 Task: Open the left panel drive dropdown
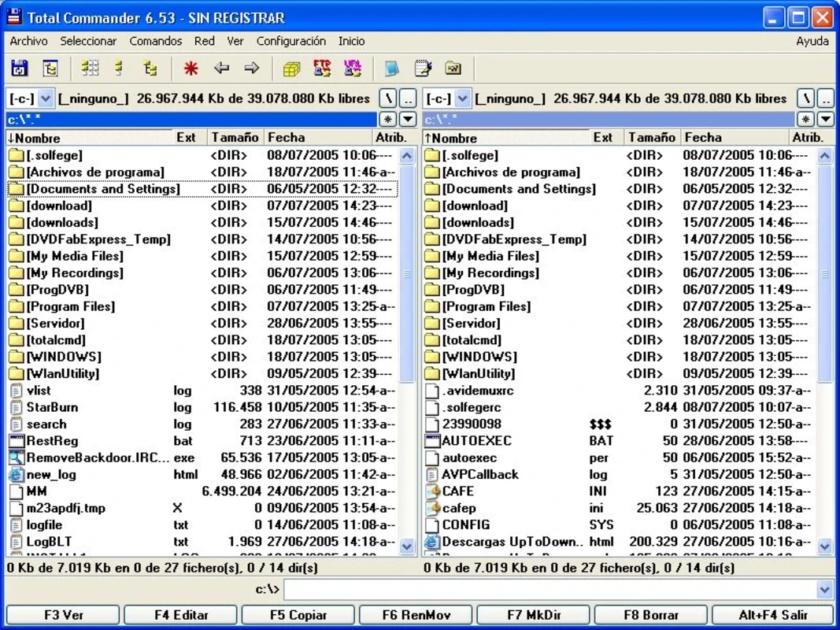point(45,99)
